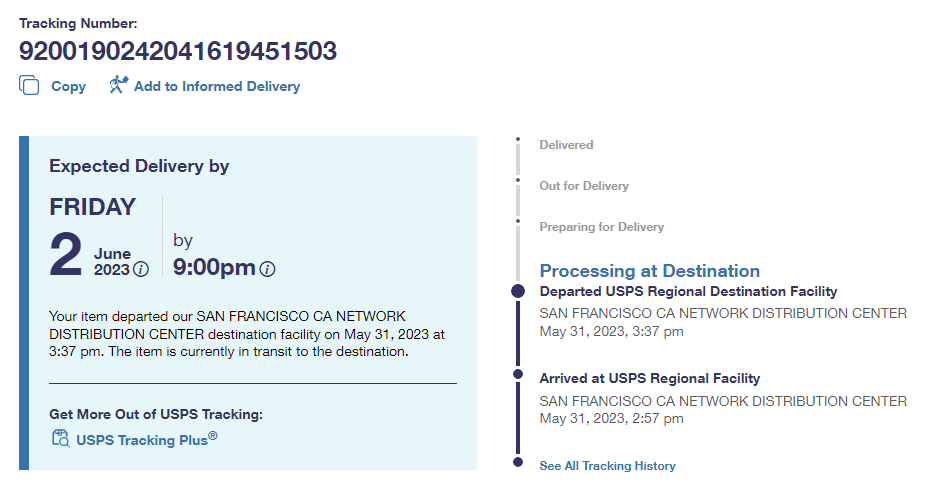Click the "Arrived at USPS Regional Facility" event title
The image size is (942, 490).
[x=649, y=379]
